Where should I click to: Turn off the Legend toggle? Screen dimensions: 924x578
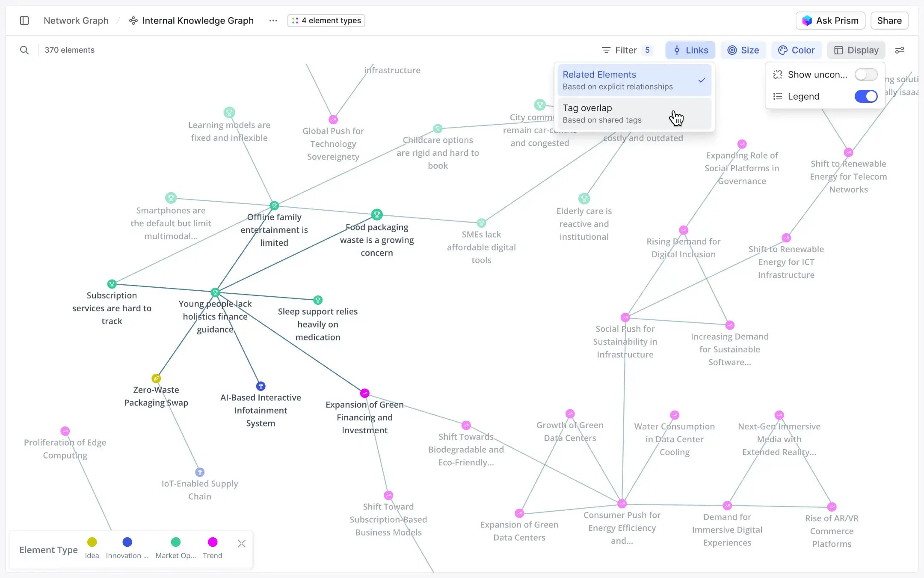pyautogui.click(x=865, y=96)
